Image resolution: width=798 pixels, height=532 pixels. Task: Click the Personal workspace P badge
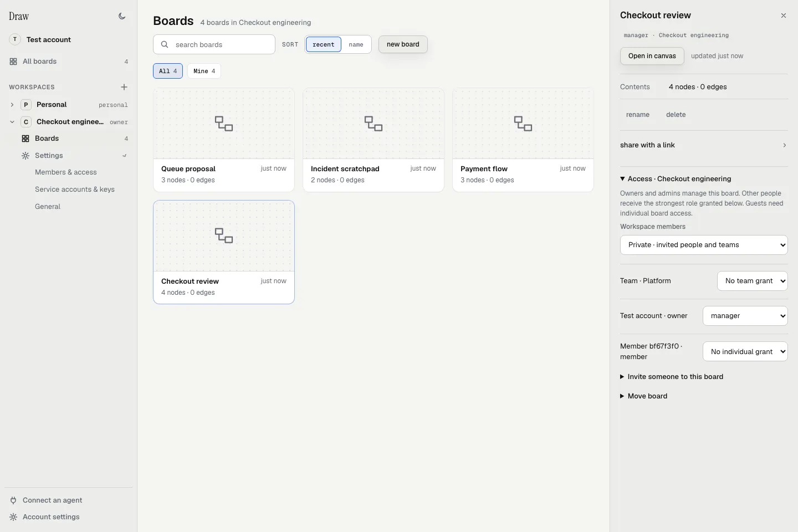[x=26, y=105]
